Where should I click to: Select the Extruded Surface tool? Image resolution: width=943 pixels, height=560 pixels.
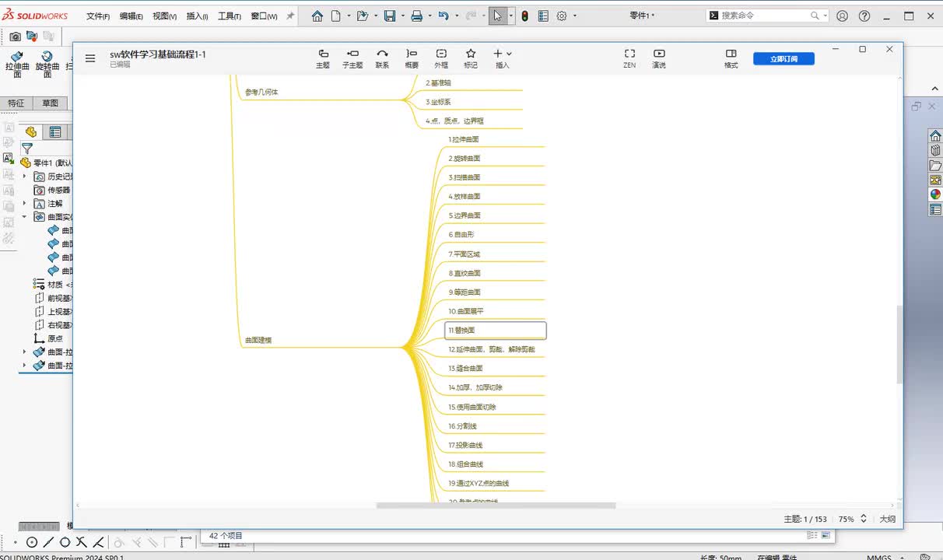(17, 65)
